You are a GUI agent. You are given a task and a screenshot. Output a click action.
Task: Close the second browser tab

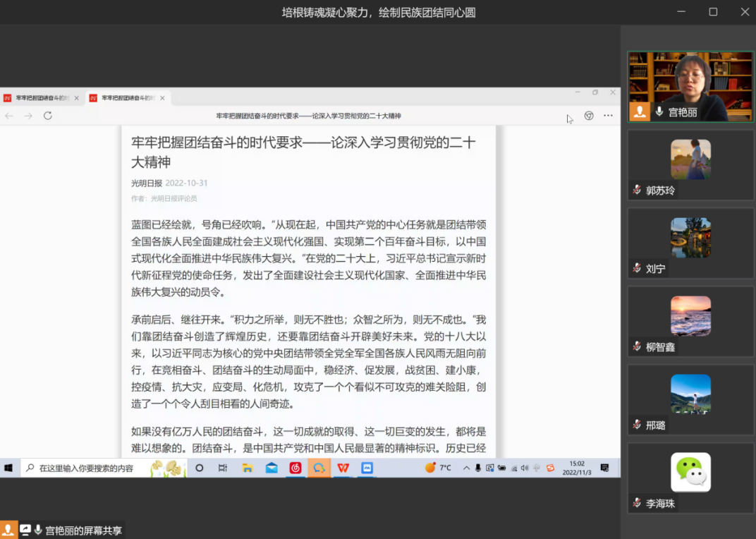[x=162, y=98]
